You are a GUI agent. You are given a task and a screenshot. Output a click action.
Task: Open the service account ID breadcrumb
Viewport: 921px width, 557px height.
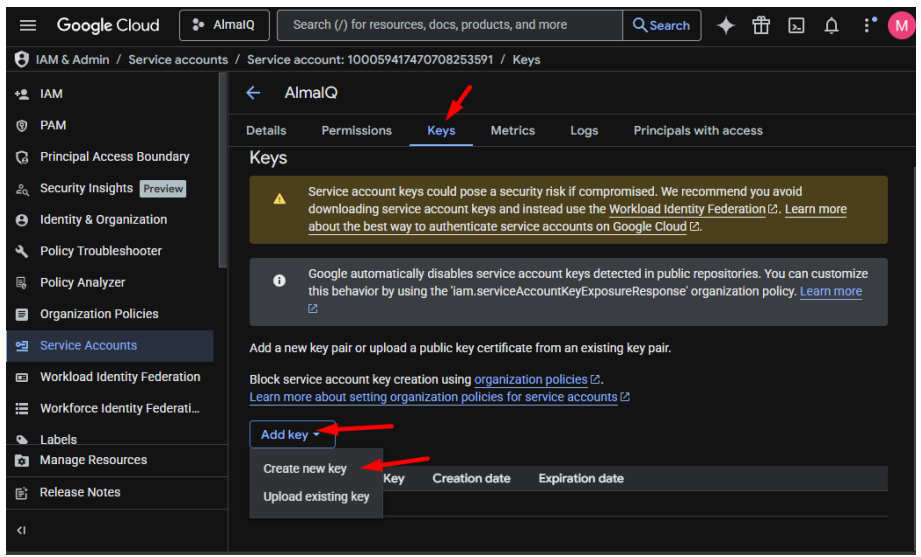(x=370, y=59)
